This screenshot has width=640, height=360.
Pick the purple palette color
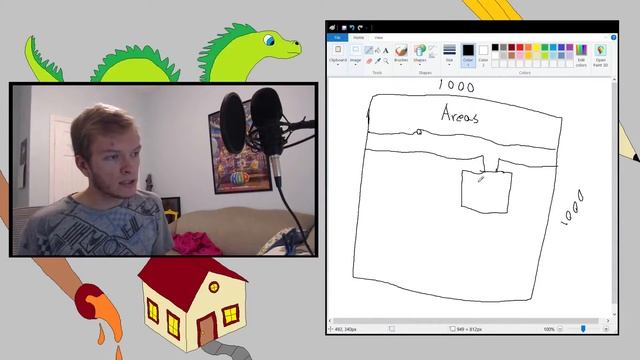[570, 47]
